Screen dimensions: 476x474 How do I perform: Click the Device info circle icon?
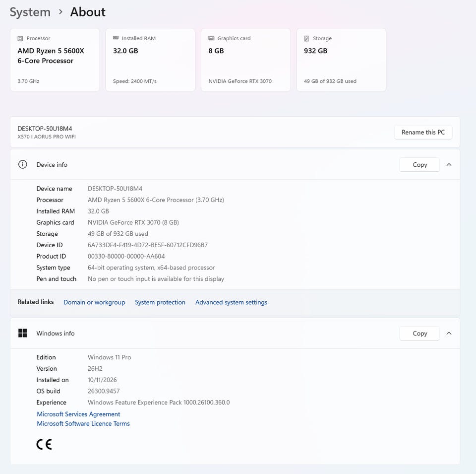coord(23,164)
